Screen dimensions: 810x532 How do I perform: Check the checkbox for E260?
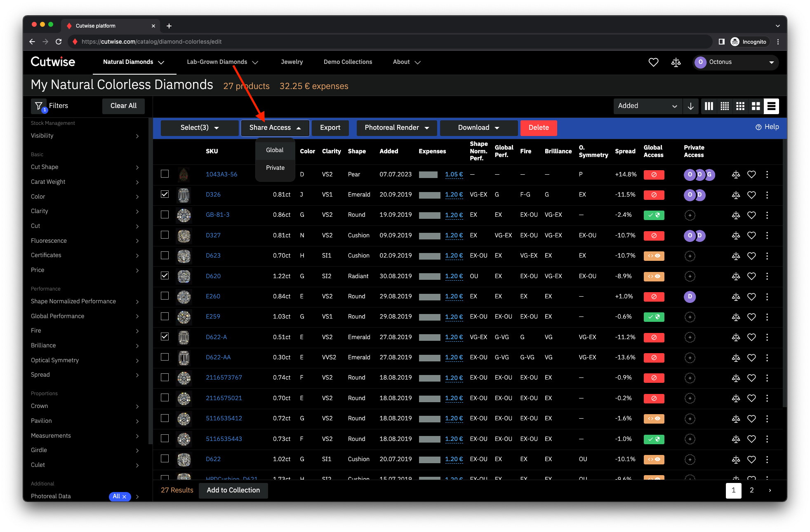coord(165,295)
